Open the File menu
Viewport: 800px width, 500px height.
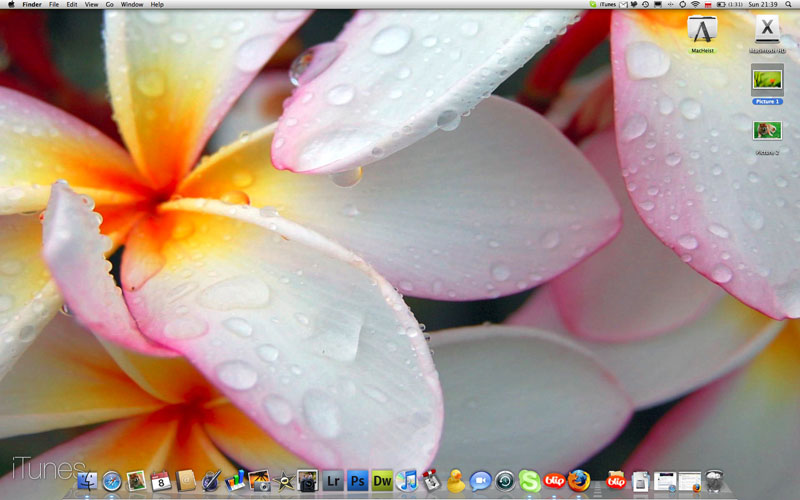tap(54, 5)
